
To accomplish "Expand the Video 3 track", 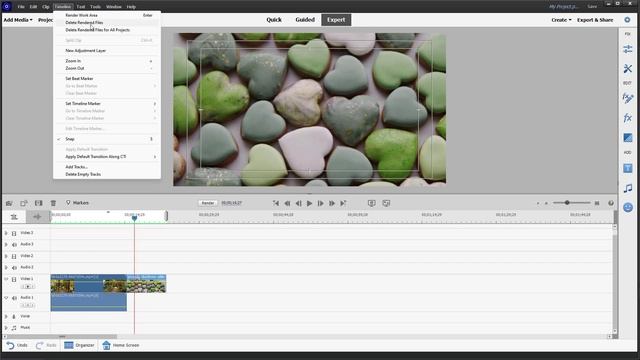I will pyautogui.click(x=6, y=233).
